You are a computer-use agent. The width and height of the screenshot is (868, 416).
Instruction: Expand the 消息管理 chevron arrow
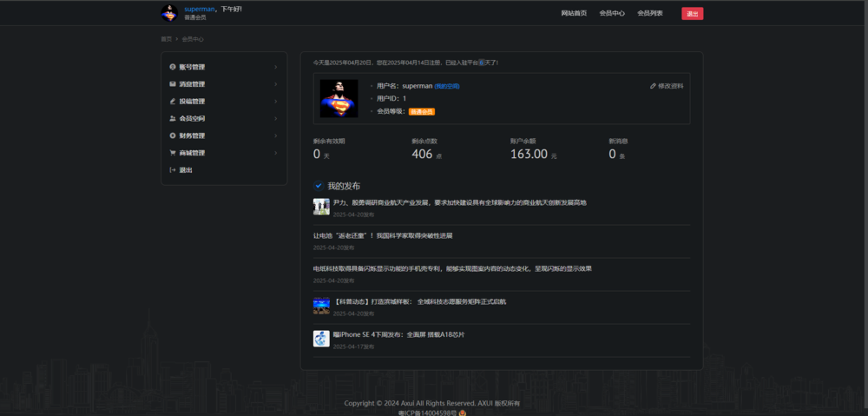(275, 84)
